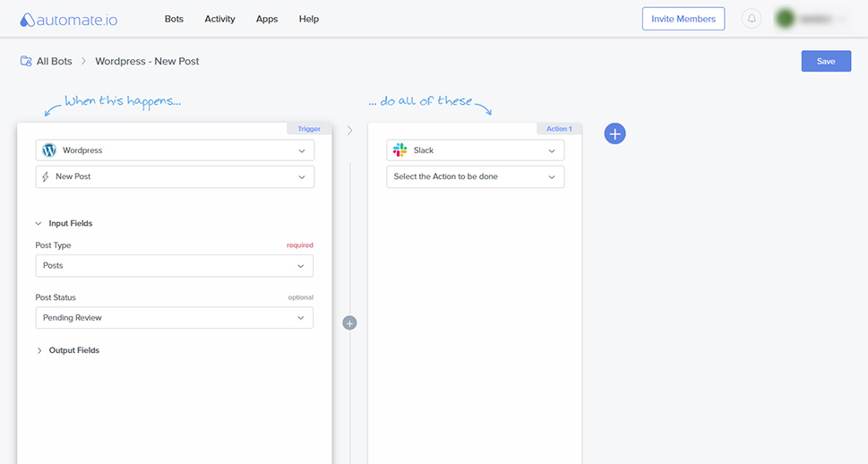Click the Slack logo icon in action

pyautogui.click(x=400, y=150)
